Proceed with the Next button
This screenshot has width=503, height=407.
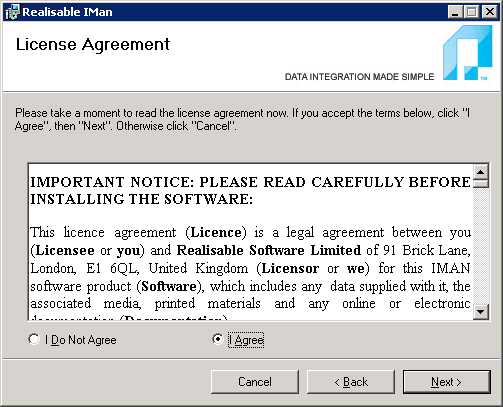click(x=447, y=382)
